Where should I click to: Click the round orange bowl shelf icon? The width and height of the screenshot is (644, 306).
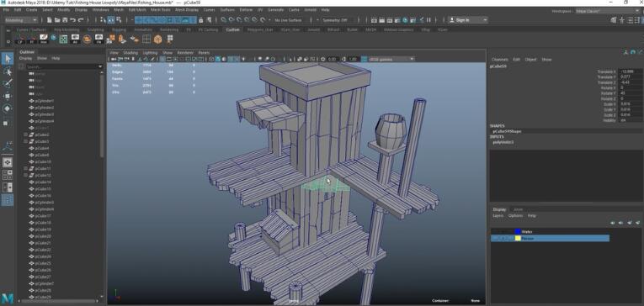click(x=87, y=39)
